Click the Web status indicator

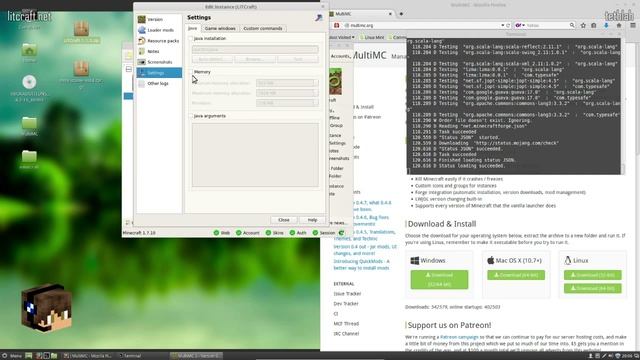coord(222,233)
